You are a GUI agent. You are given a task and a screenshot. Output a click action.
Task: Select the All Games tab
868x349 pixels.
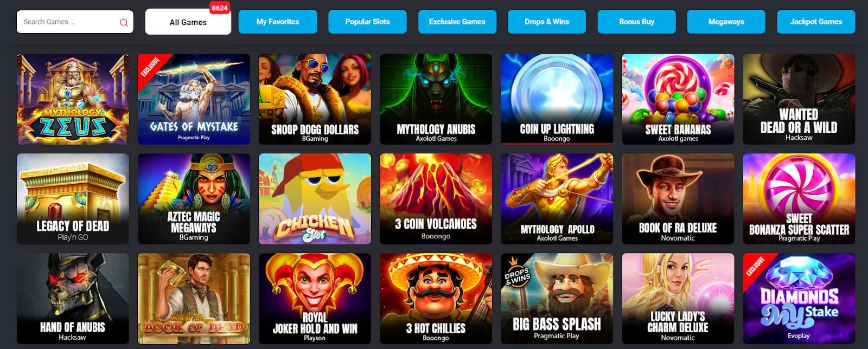(x=188, y=22)
